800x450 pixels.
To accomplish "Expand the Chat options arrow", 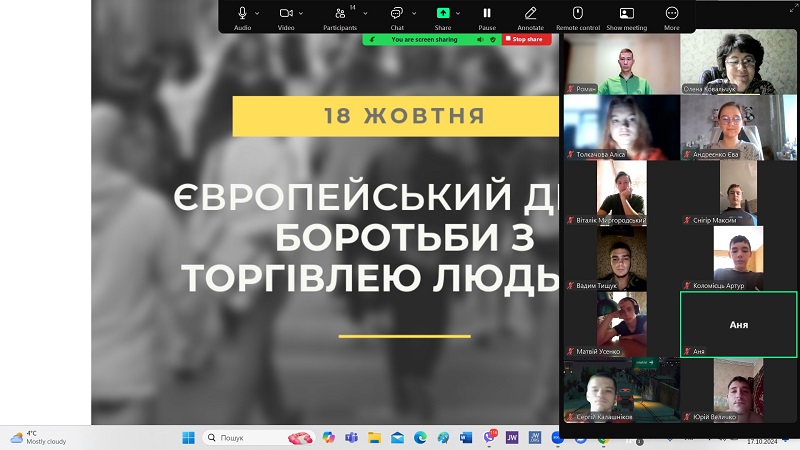I will pos(414,13).
